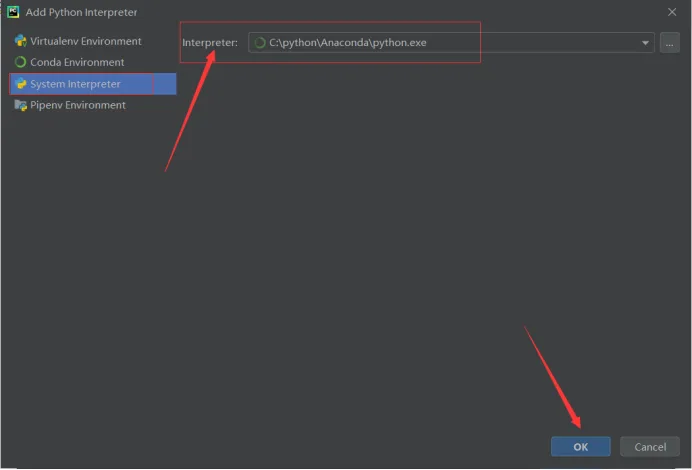Open interpreter path combo box
The height and width of the screenshot is (470, 692).
point(451,42)
